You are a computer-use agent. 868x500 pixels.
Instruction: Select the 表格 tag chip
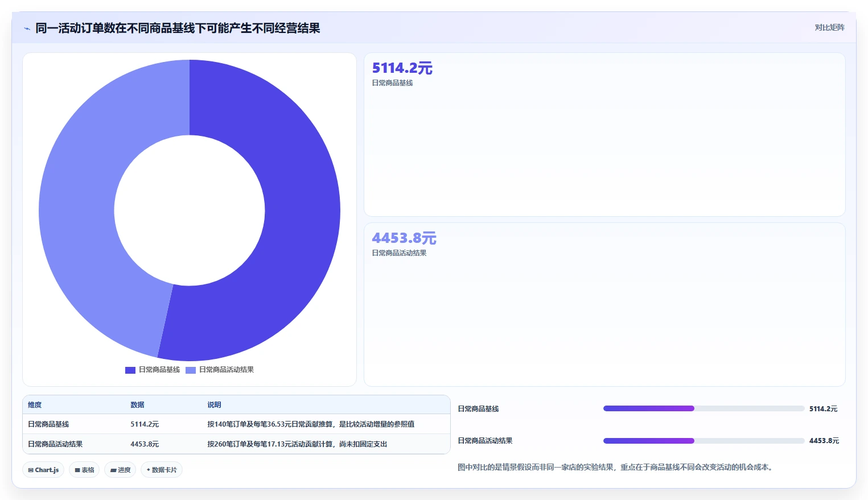84,470
